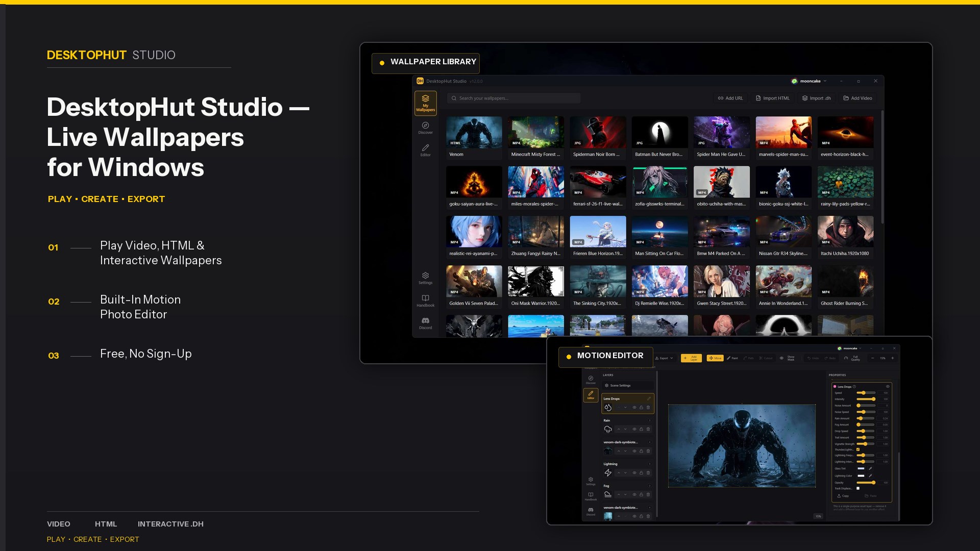Open the Lens Drops help icon in Properties

coord(854,387)
